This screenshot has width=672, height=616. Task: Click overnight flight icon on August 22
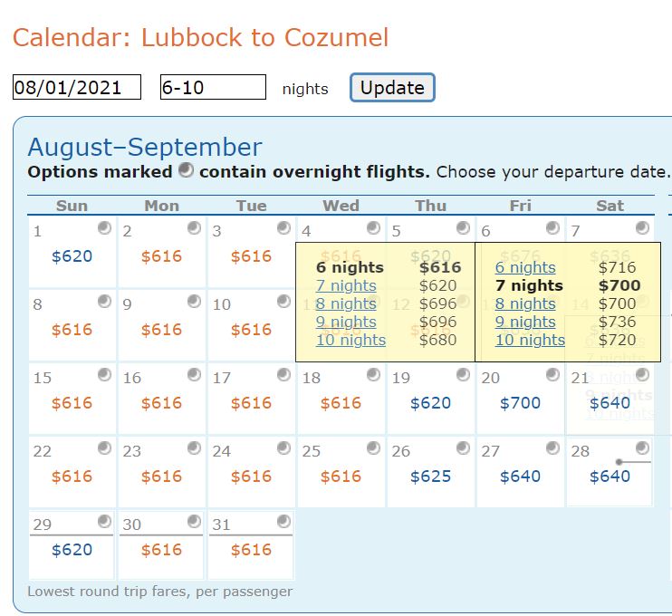(x=104, y=448)
